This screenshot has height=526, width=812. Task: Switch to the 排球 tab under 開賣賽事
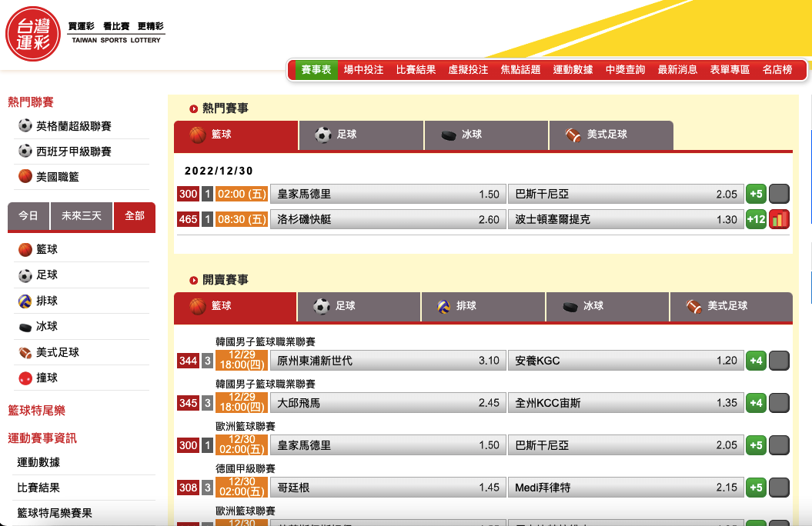483,306
